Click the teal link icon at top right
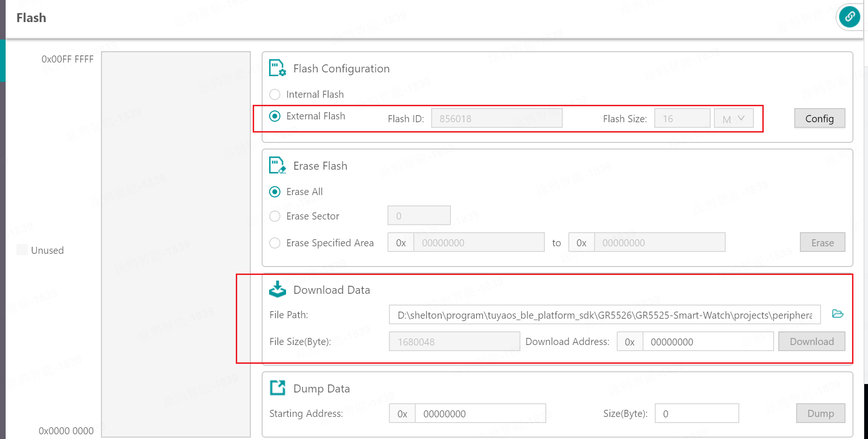Viewport: 868px width, 439px height. [x=850, y=17]
